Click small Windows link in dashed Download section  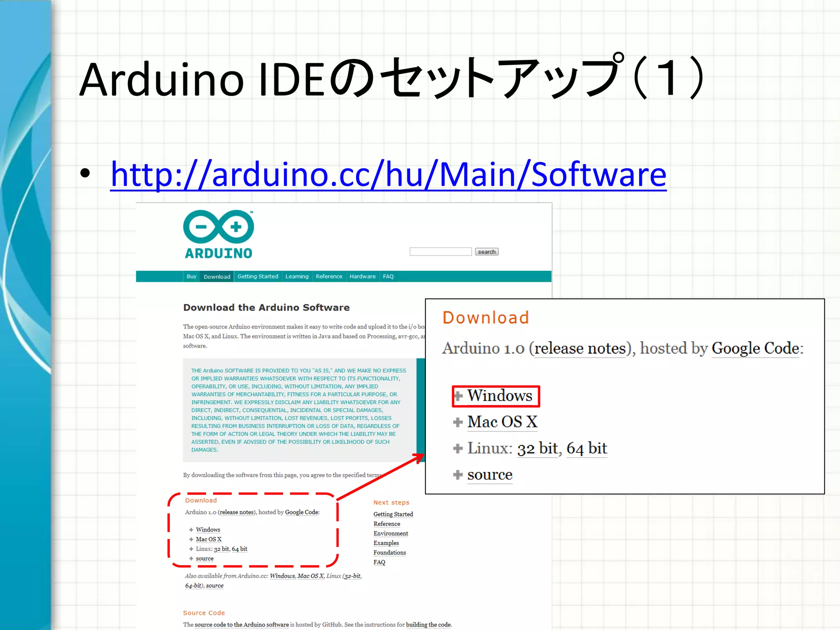click(208, 530)
